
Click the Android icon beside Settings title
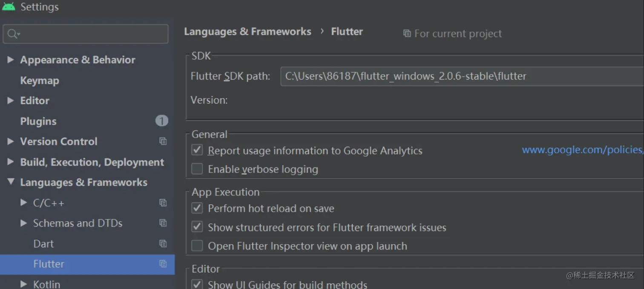pyautogui.click(x=9, y=6)
